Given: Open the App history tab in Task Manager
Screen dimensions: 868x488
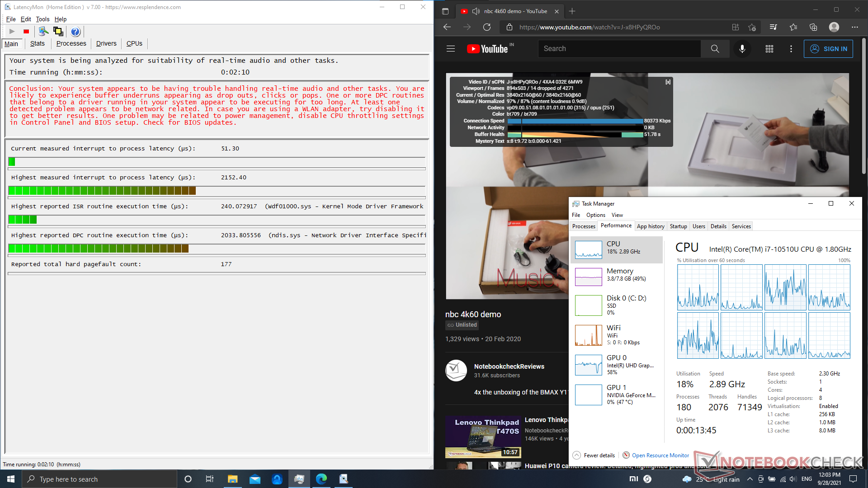Looking at the screenshot, I should [x=650, y=226].
